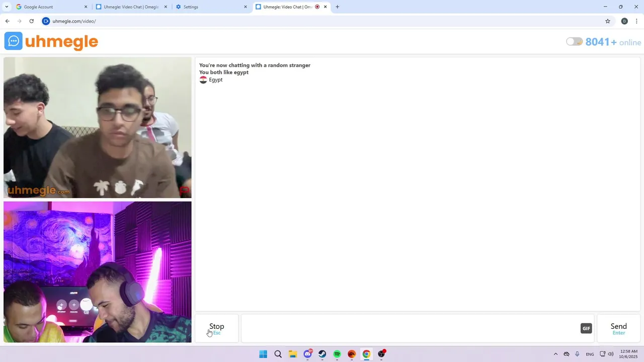This screenshot has height=362, width=644.
Task: Open Steam from the taskbar
Action: tap(322, 354)
